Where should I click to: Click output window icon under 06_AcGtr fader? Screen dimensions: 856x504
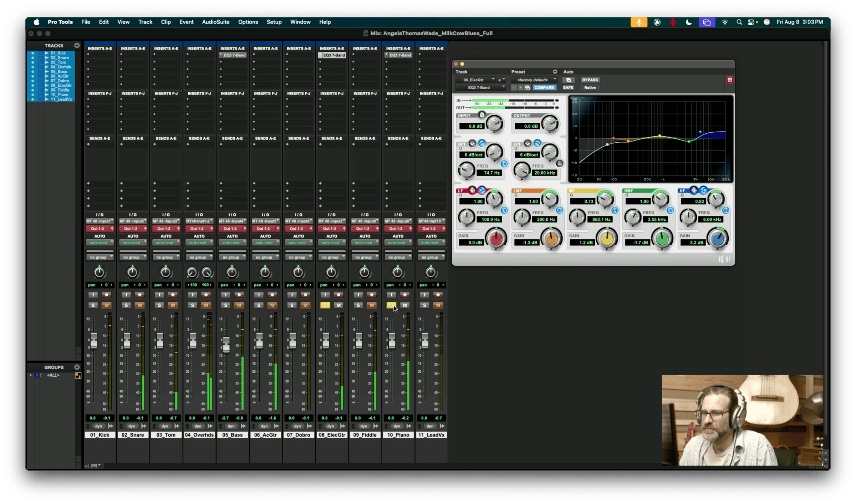[276, 426]
